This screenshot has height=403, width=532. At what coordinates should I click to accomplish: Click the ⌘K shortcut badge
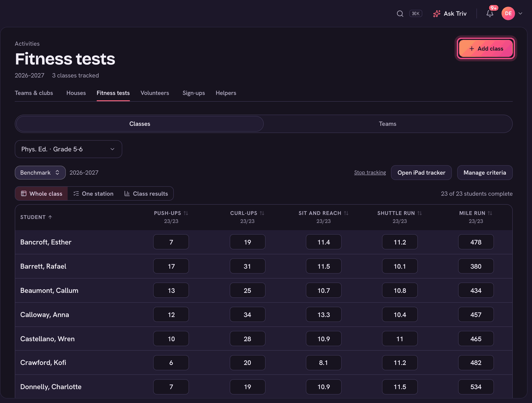[x=416, y=14]
